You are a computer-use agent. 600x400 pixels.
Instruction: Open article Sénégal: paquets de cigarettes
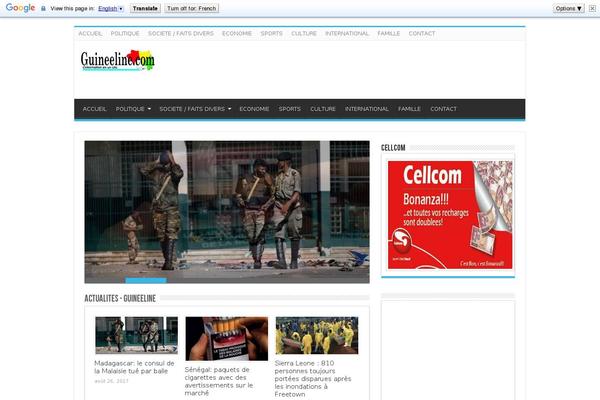(218, 381)
